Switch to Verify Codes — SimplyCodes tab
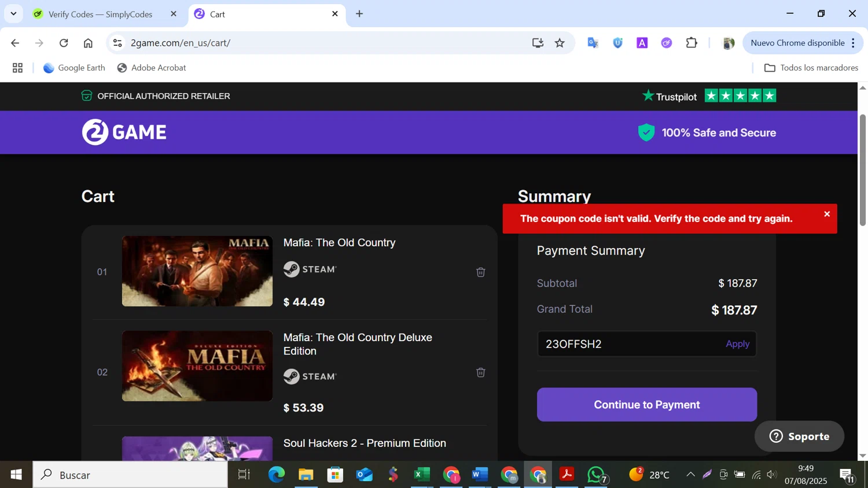Screen dimensions: 868x488 click(x=100, y=14)
